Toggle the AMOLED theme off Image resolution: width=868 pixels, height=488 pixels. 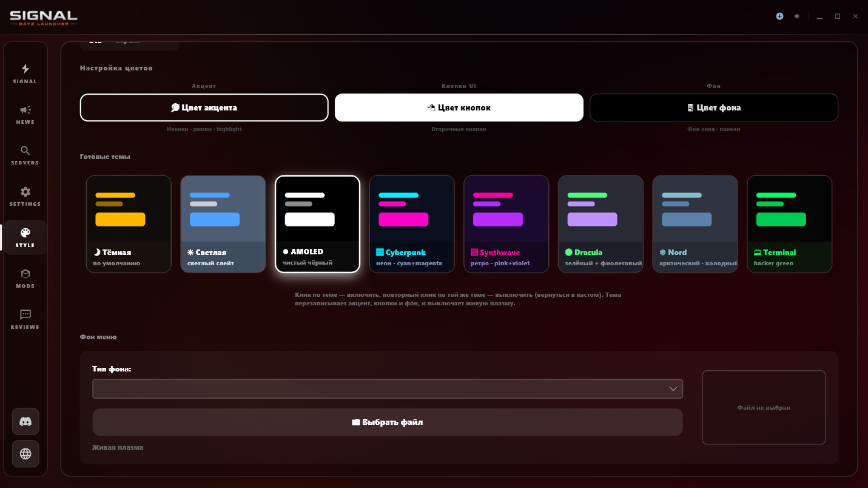pyautogui.click(x=317, y=224)
